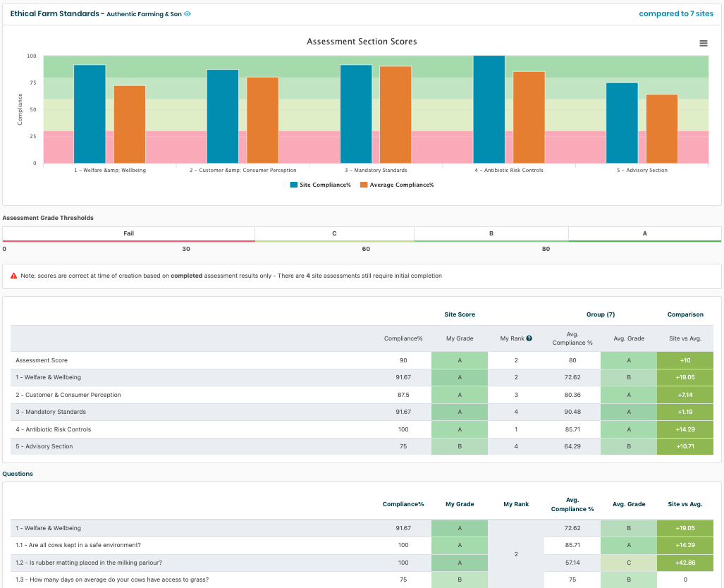Click the +19.05 comparison cell in the summary table

(685, 377)
